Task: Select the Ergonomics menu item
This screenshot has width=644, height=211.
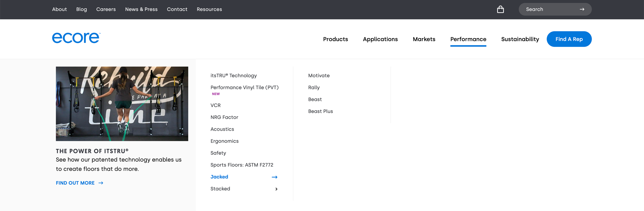Action: [x=225, y=141]
